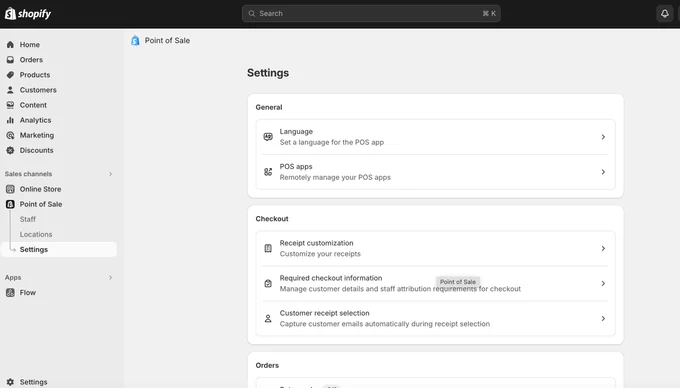The width and height of the screenshot is (680, 388).
Task: Click the Receipt customization icon
Action: pyautogui.click(x=268, y=248)
